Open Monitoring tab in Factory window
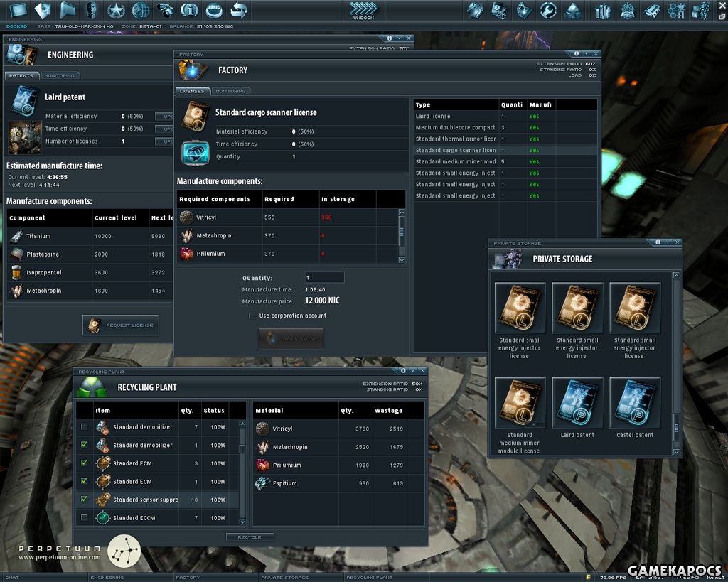 click(x=231, y=91)
